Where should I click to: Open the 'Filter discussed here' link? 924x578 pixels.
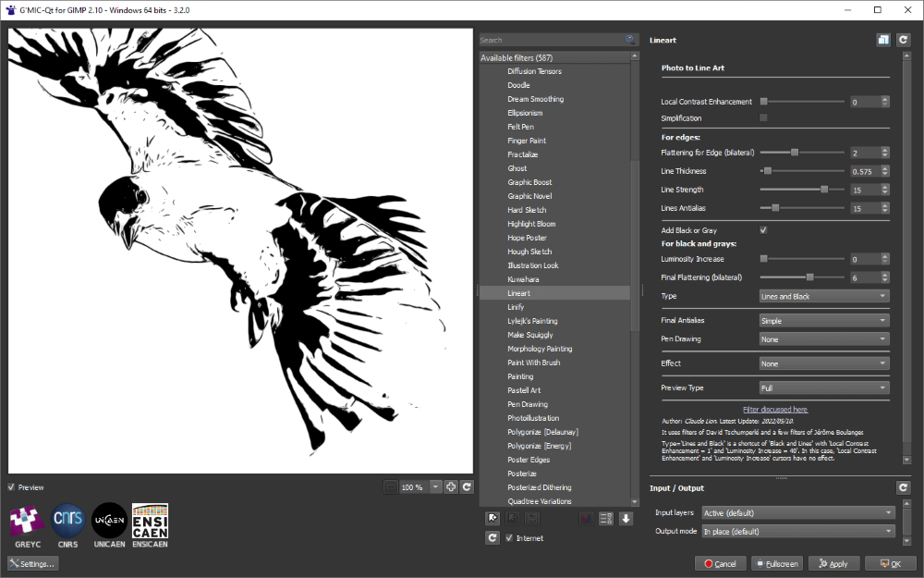click(x=774, y=410)
